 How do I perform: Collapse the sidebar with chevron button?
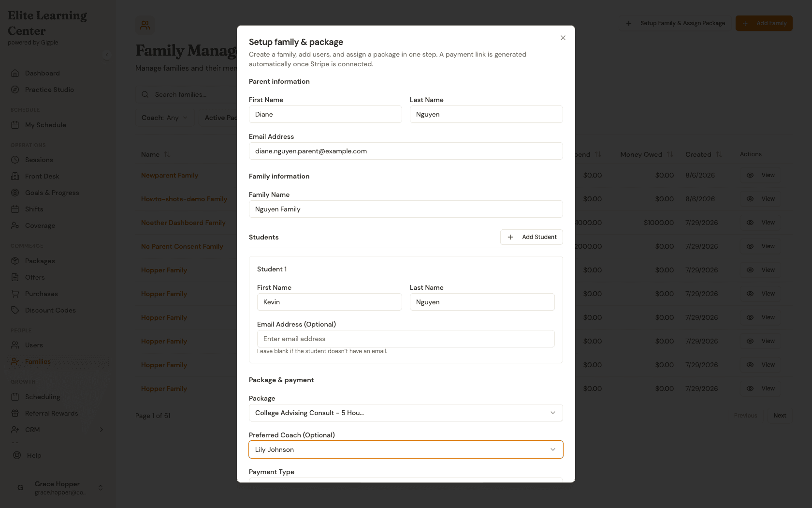tap(107, 55)
